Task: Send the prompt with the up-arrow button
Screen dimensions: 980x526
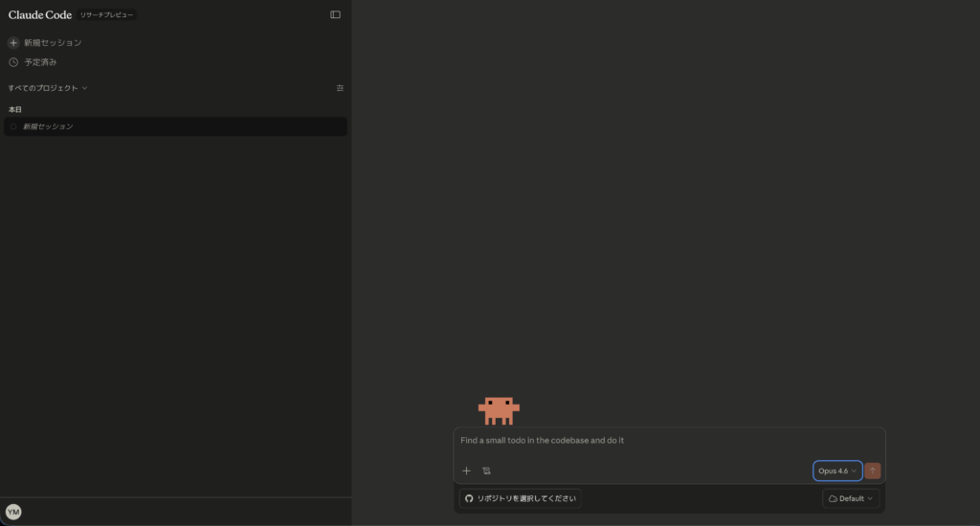Action: [x=872, y=471]
